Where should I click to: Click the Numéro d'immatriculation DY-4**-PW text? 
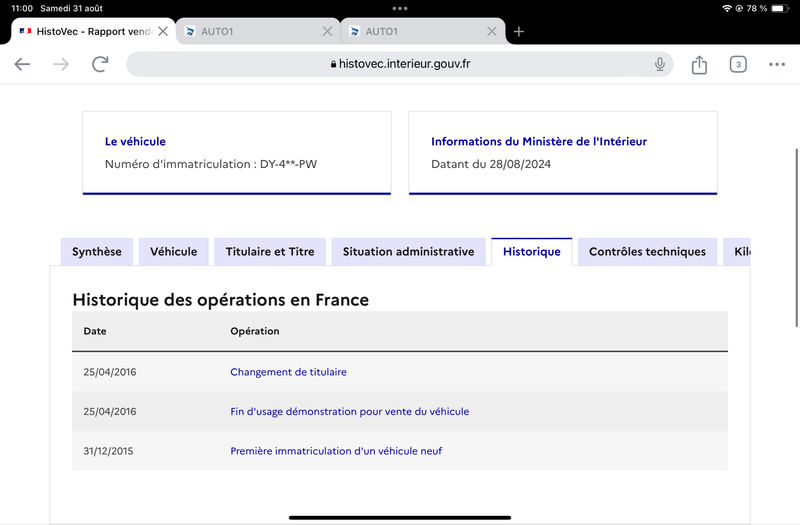(x=211, y=164)
